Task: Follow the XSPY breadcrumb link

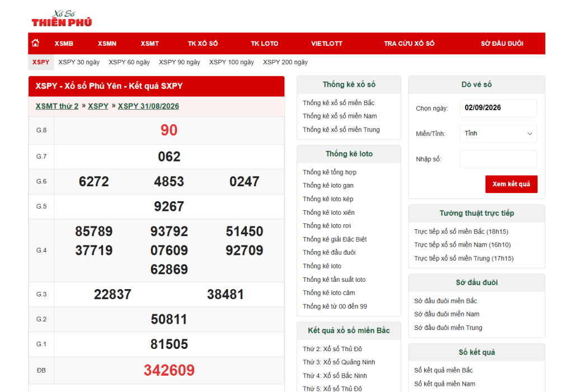Action: (x=98, y=106)
